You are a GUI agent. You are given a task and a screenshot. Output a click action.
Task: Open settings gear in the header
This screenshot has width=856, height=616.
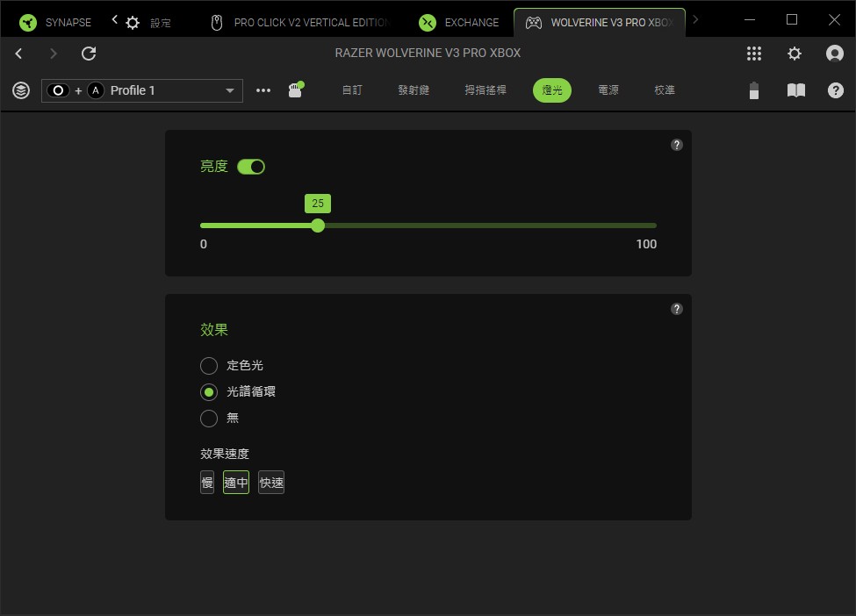click(795, 54)
